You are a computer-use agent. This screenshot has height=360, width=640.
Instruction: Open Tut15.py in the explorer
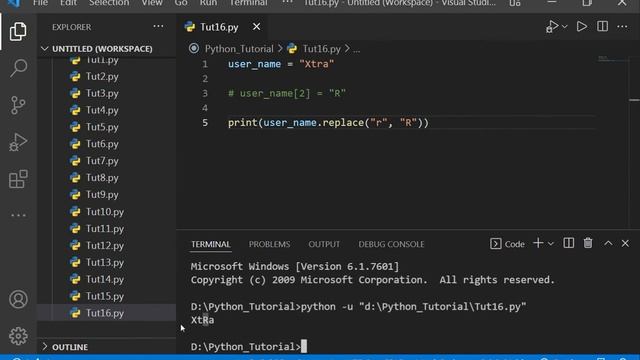point(104,296)
